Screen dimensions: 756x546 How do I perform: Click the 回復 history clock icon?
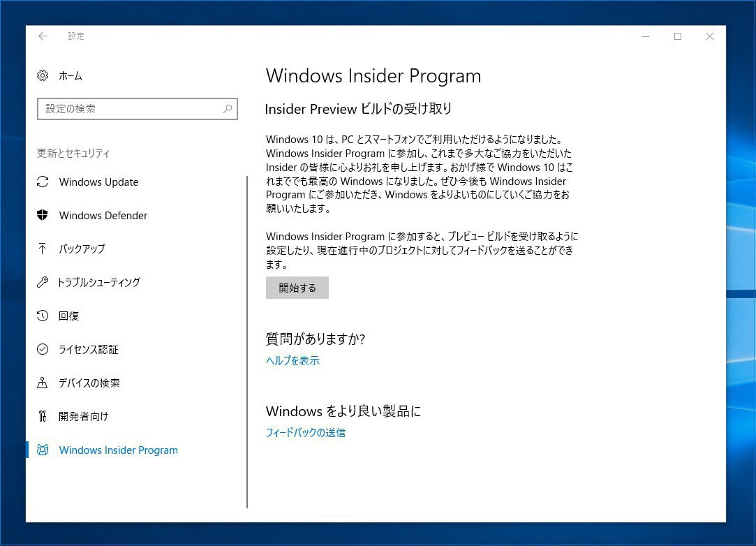(x=43, y=316)
